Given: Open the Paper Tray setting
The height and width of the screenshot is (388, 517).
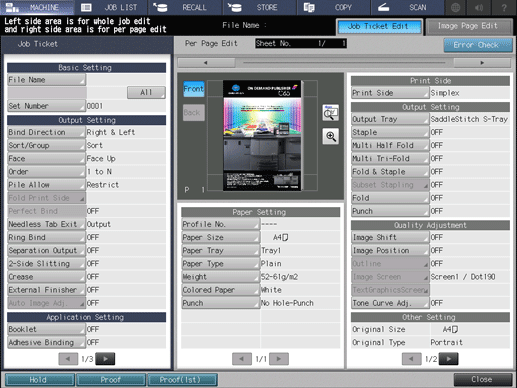Looking at the screenshot, I should (220, 251).
